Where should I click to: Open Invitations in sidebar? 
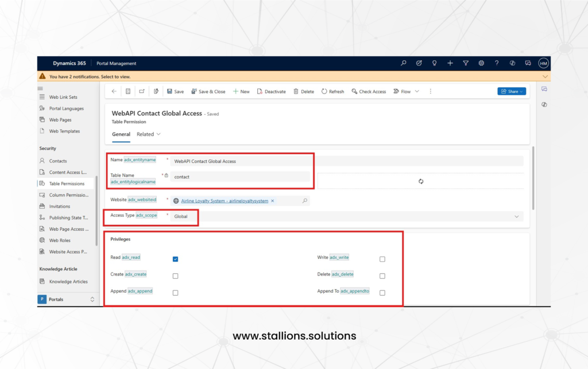pyautogui.click(x=60, y=207)
